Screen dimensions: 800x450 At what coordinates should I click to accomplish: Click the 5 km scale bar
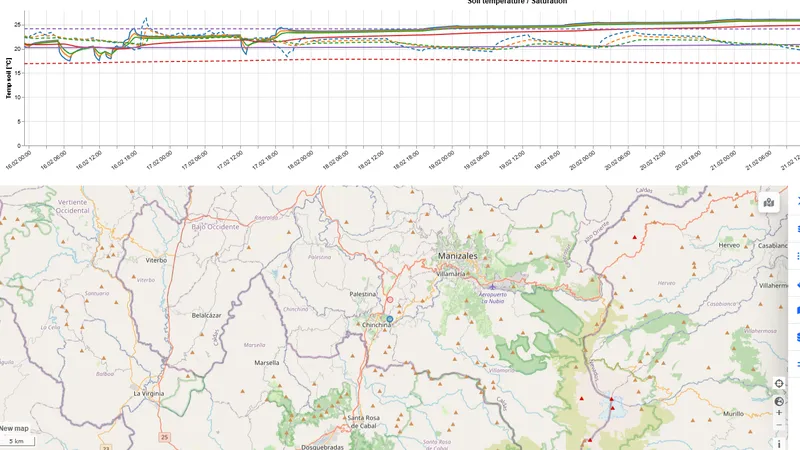click(15, 441)
